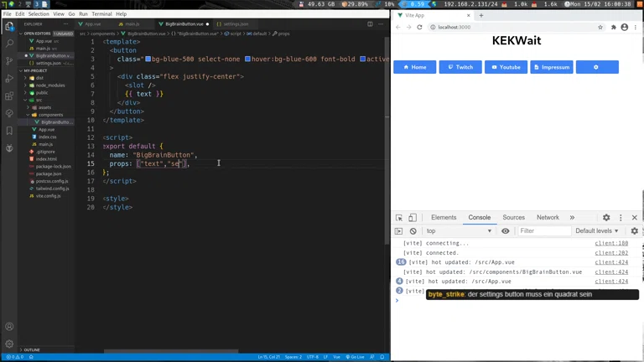644x362 pixels.
Task: Clear the console with the ban icon
Action: pos(413,231)
